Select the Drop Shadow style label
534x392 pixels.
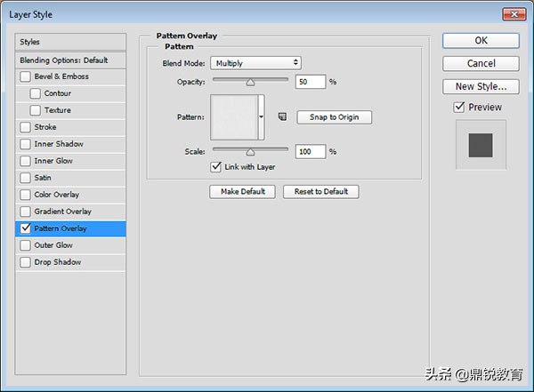click(x=58, y=262)
